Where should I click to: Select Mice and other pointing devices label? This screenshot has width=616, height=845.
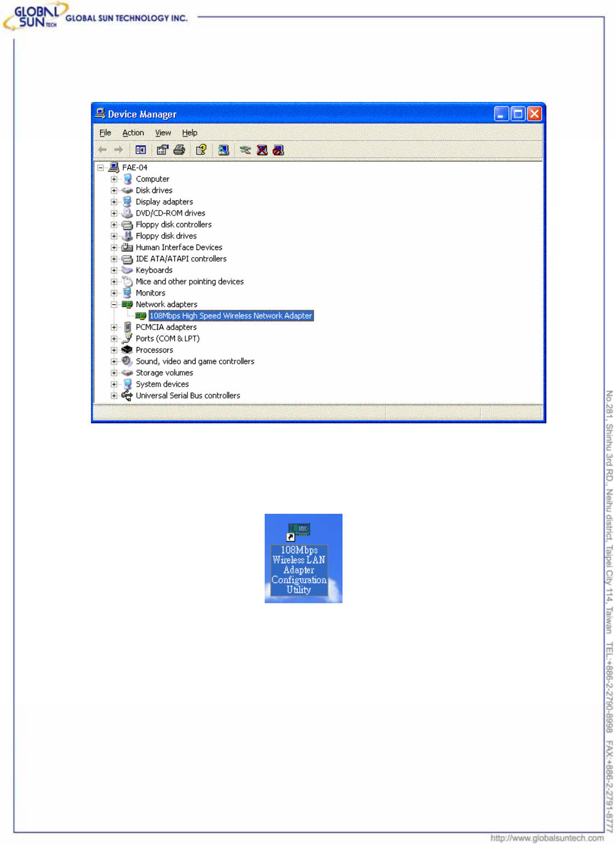click(x=190, y=282)
